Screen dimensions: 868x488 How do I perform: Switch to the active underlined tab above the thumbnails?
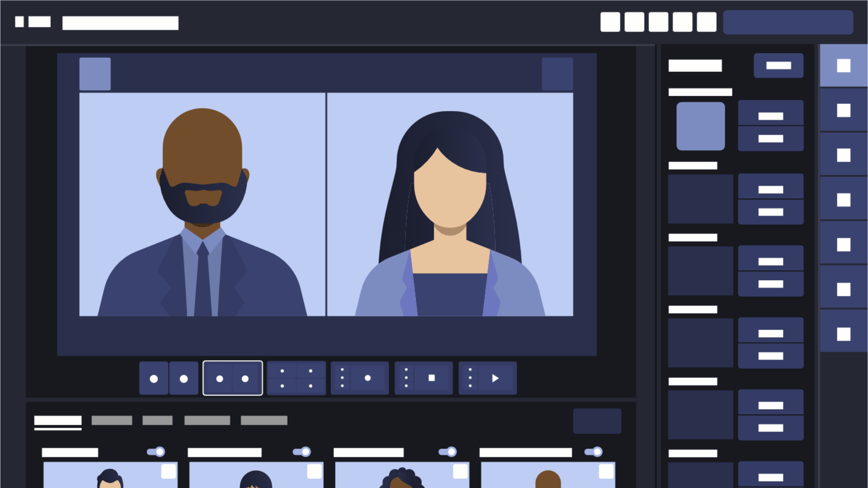[57, 420]
